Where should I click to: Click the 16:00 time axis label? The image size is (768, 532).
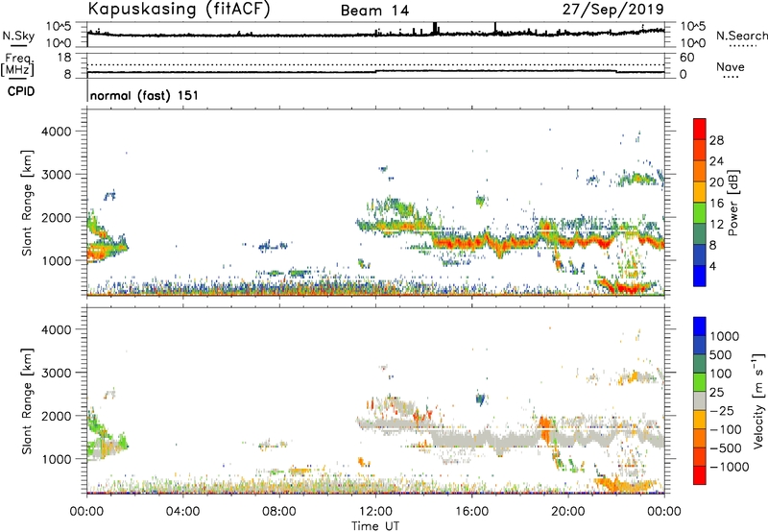471,512
